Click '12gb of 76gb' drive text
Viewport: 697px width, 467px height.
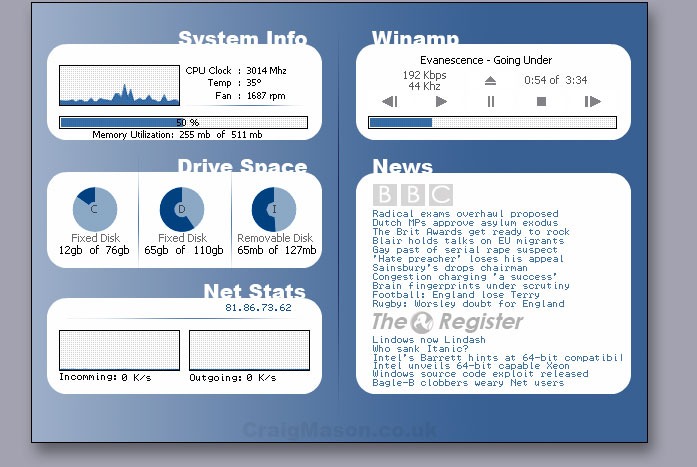tap(94, 250)
